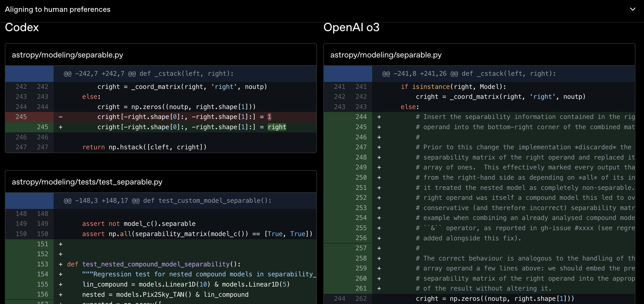Click Codex line 242 '_coord_matrix(right' code
Viewport: 644px width, 304px height.
[182, 87]
